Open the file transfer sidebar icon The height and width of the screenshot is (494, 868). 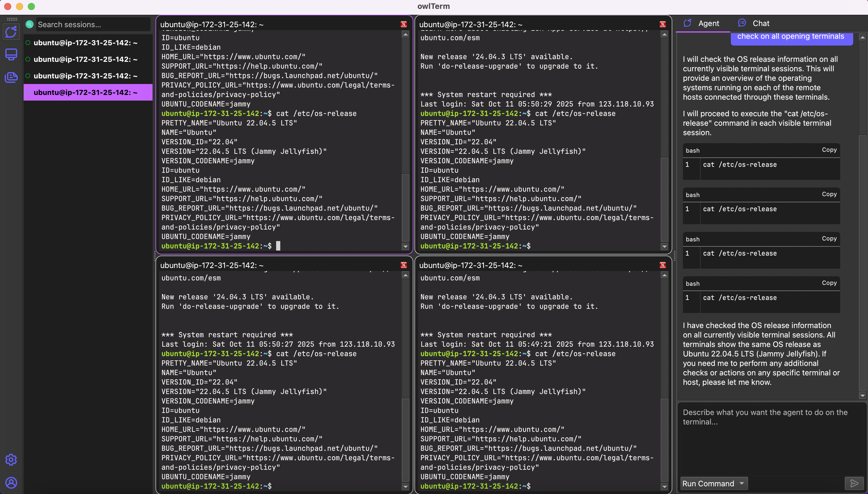11,77
